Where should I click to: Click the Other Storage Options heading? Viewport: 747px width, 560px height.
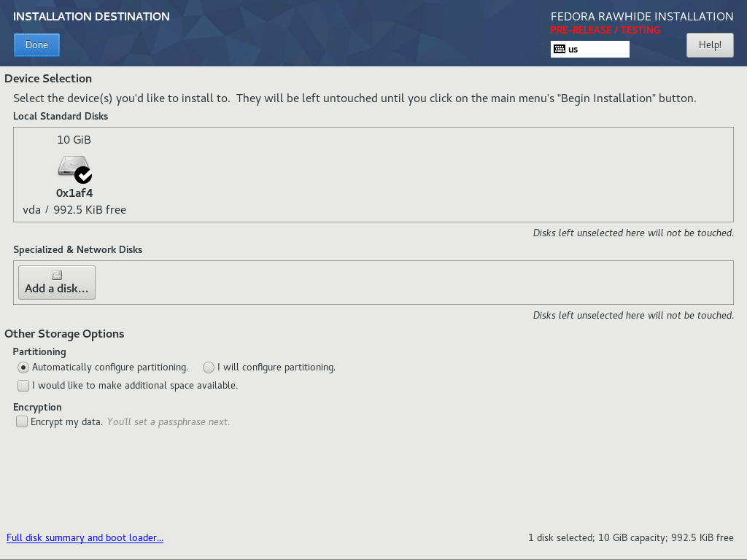click(x=64, y=334)
